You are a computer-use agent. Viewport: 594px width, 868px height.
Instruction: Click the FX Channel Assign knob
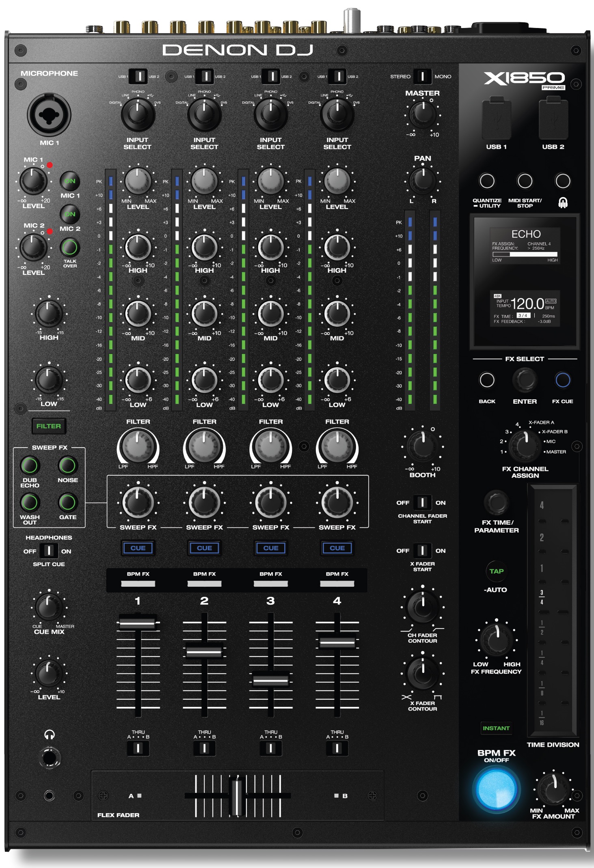pos(525,445)
